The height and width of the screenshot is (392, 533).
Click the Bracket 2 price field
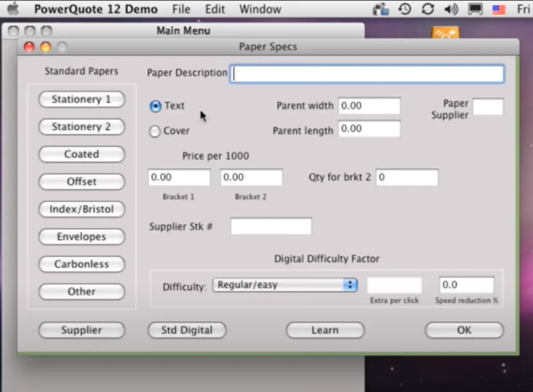(251, 178)
